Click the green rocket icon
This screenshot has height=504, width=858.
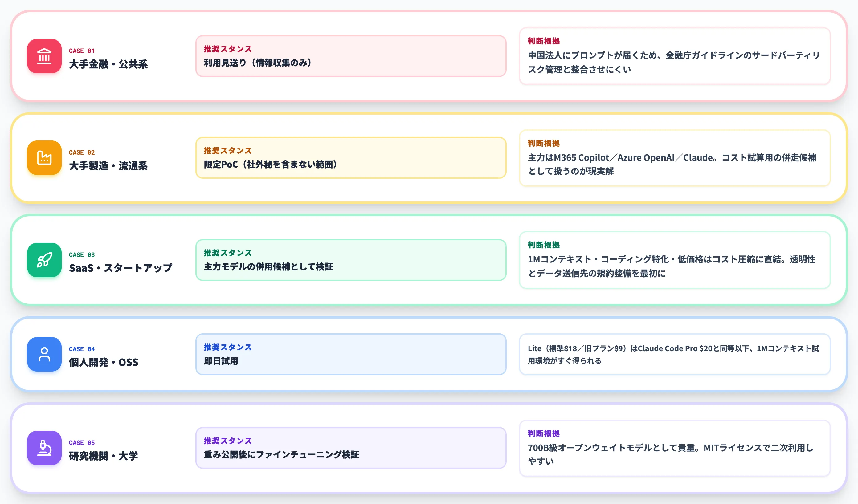click(x=44, y=260)
